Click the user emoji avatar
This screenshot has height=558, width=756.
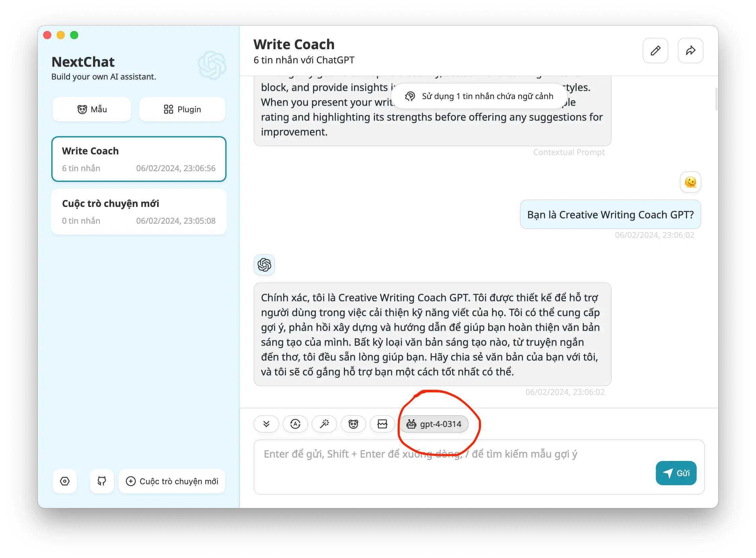click(x=690, y=182)
